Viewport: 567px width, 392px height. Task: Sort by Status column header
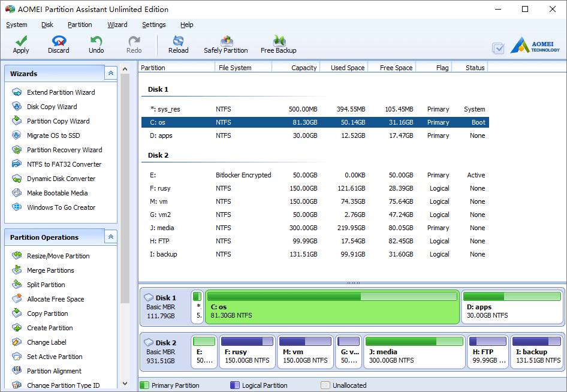(470, 68)
